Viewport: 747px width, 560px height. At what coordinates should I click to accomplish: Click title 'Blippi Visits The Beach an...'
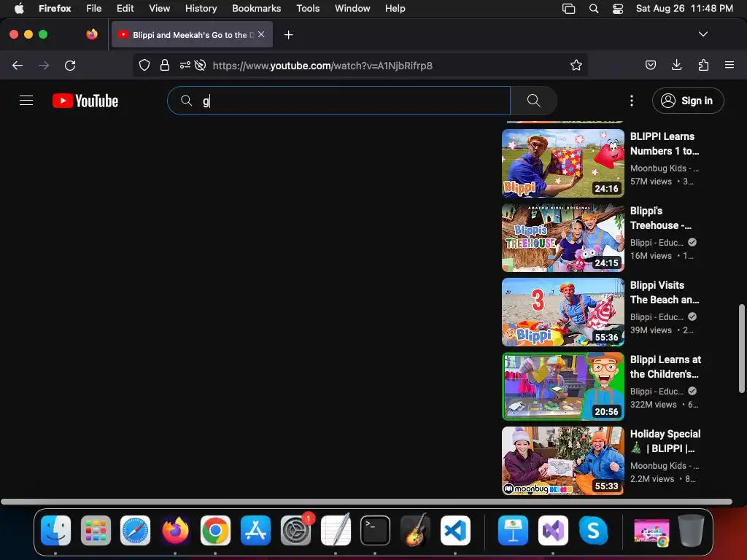(665, 292)
